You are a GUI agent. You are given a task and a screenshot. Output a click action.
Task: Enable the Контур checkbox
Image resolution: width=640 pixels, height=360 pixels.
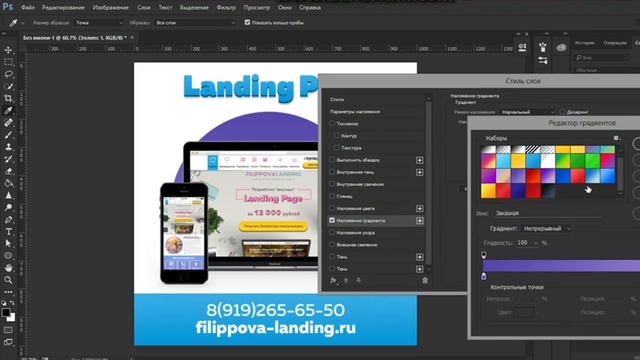tap(336, 135)
